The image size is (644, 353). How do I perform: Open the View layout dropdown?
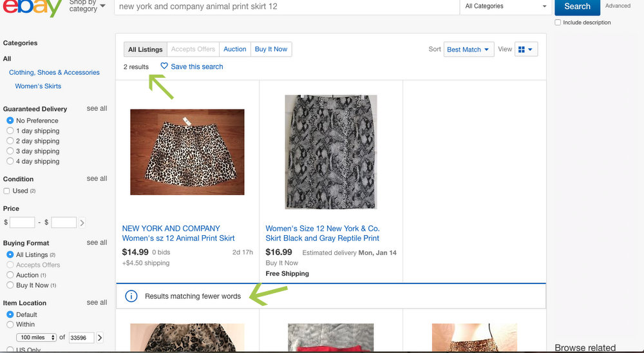[x=526, y=50]
